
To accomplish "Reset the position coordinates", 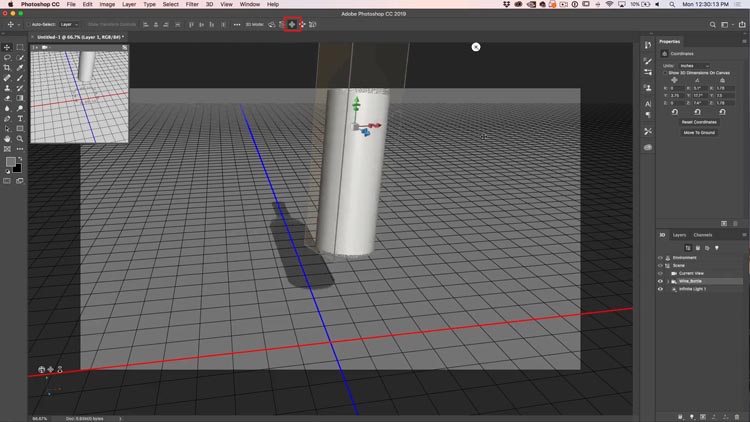I will tap(675, 112).
